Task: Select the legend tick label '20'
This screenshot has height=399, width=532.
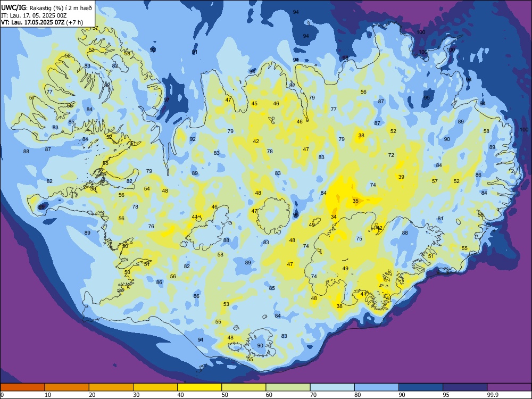Action: (x=92, y=395)
